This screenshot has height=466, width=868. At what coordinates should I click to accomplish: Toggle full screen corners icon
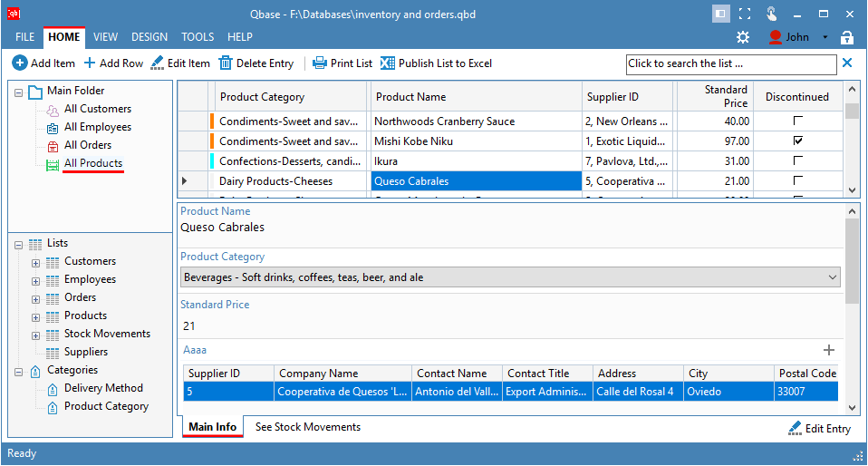(745, 14)
